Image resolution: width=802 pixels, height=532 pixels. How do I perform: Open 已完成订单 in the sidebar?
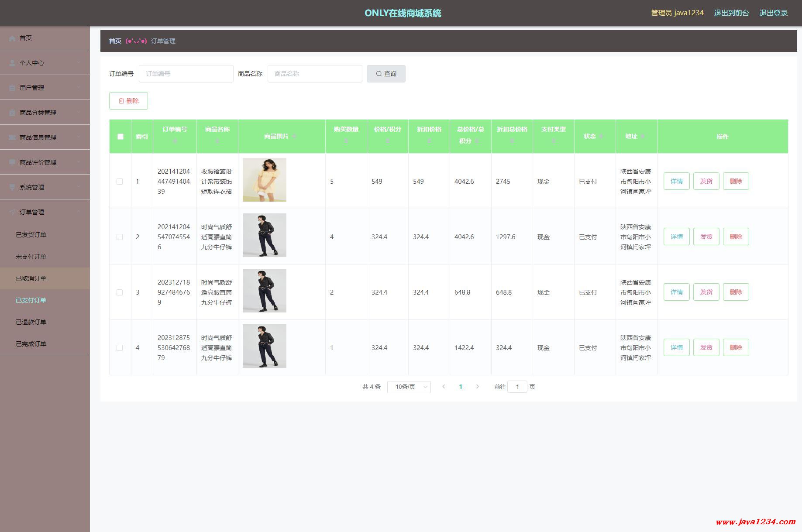(45, 344)
